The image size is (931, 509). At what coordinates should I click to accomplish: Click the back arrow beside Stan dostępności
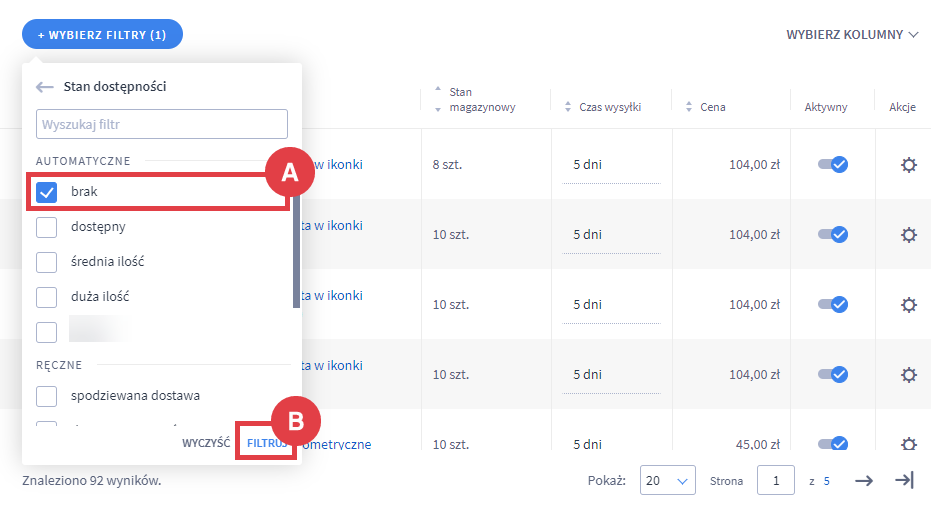[44, 87]
